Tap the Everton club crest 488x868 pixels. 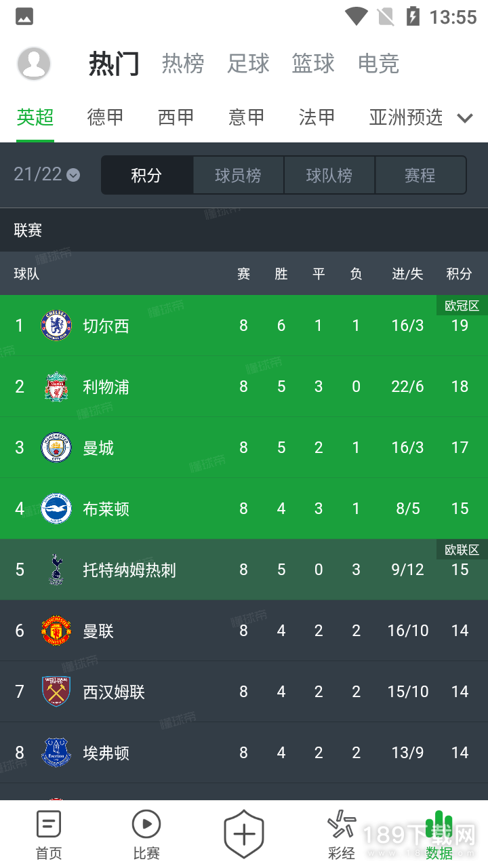point(56,753)
